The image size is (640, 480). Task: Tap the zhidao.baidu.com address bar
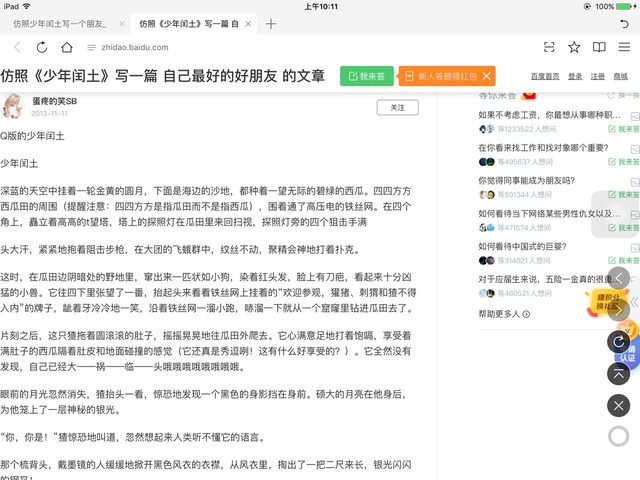(x=300, y=47)
